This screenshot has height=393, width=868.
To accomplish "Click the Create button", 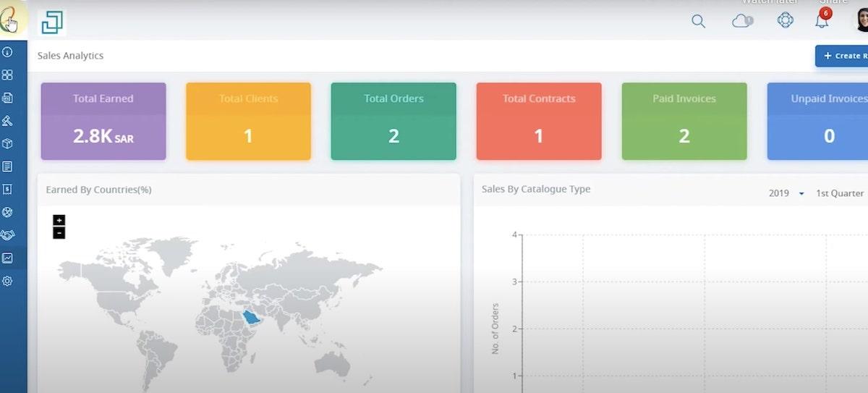I will 843,56.
